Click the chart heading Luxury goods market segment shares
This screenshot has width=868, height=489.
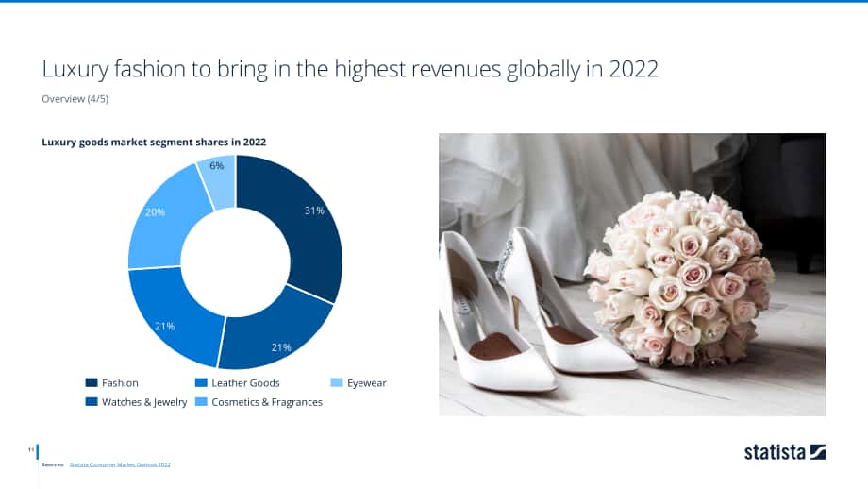pyautogui.click(x=154, y=143)
